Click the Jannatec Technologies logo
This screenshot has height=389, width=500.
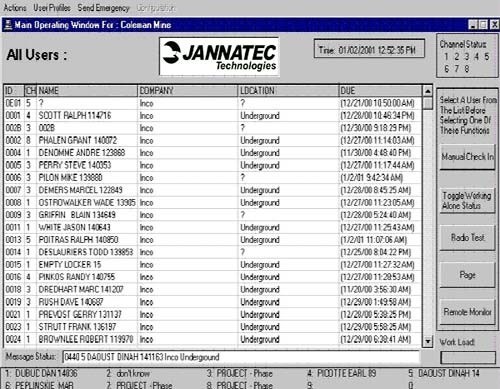pos(219,56)
